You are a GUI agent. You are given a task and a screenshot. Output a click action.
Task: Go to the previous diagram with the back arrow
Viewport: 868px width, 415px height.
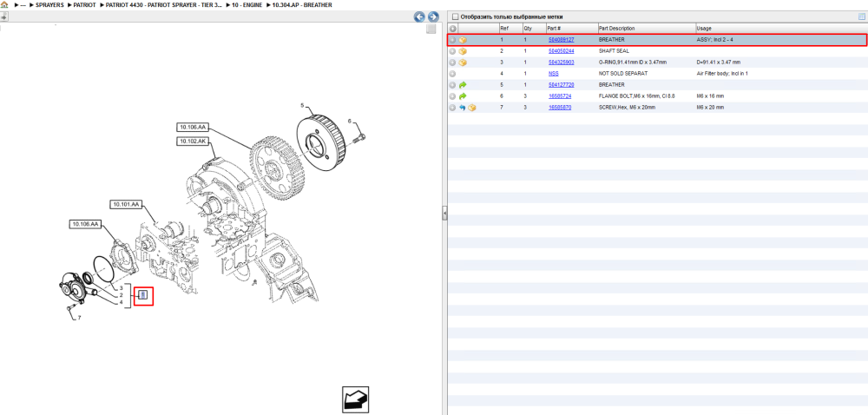[x=419, y=17]
